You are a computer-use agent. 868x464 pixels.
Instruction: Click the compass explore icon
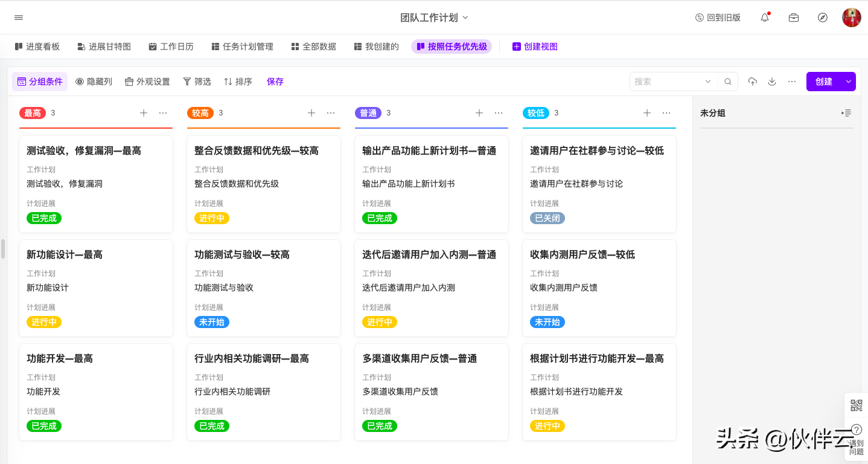click(x=823, y=18)
